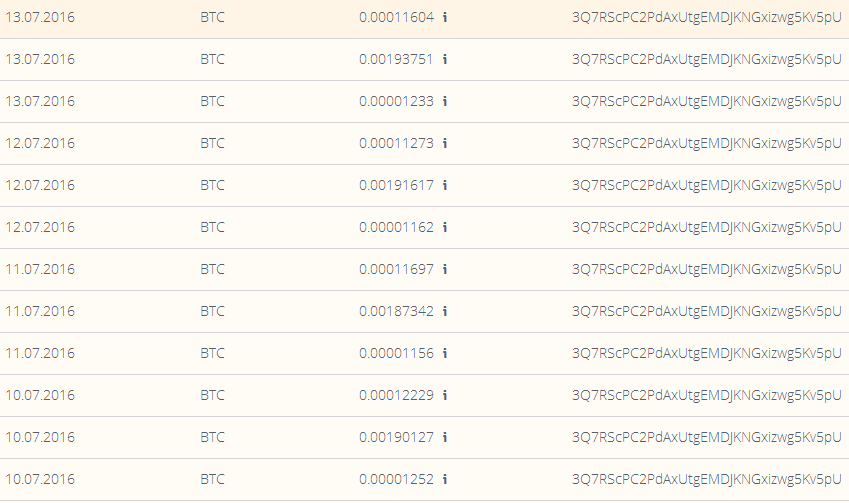Click info icon beside 0.00001156
The image size is (849, 503).
tap(445, 353)
